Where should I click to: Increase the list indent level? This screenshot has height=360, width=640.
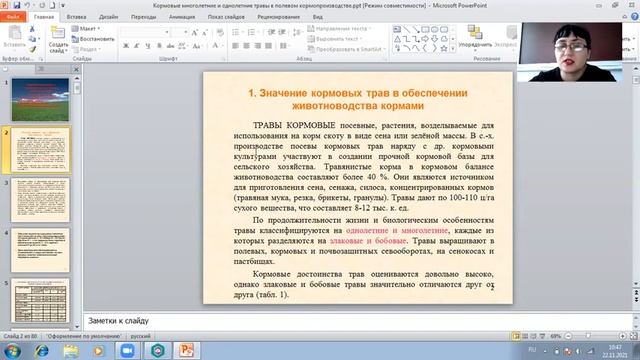pyautogui.click(x=282, y=32)
